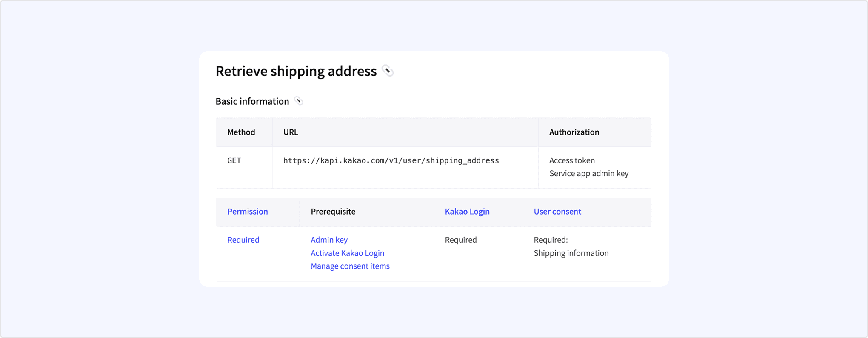Click the Method column header
This screenshot has width=868, height=338.
coord(241,132)
